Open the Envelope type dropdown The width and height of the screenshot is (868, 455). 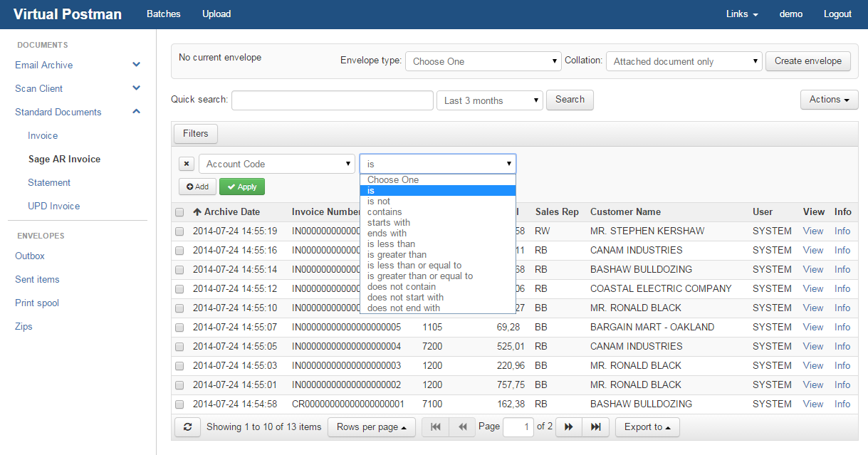tap(483, 61)
